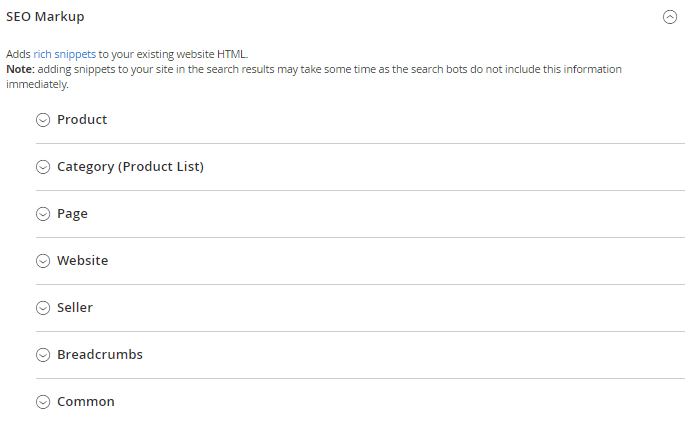Click the chevron icon beside Breadcrumbs
This screenshot has height=422, width=685.
click(43, 355)
